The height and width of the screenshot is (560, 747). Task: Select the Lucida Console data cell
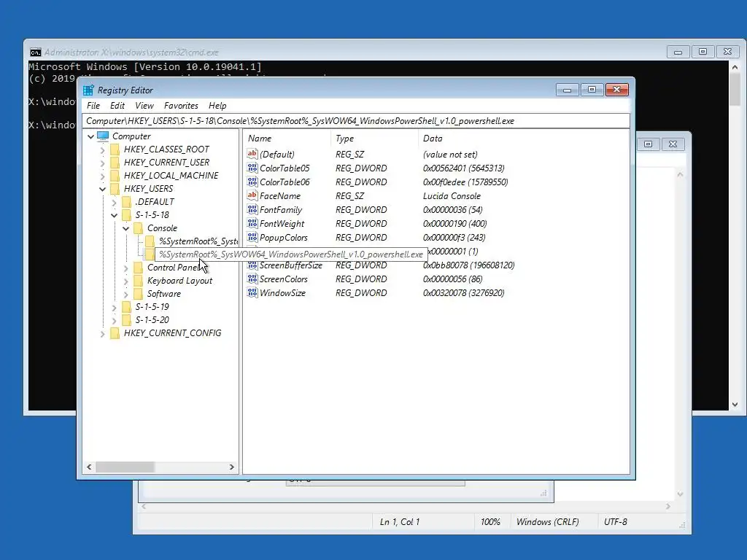pyautogui.click(x=452, y=195)
